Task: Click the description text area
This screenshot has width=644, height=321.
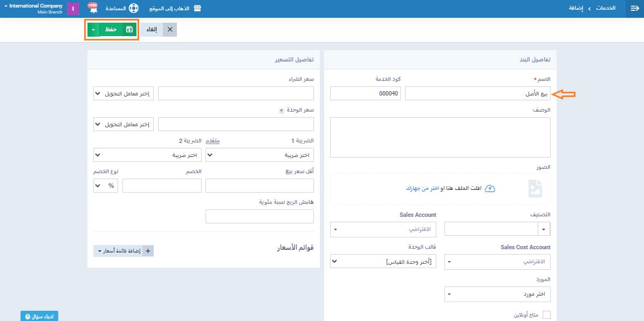Action: pyautogui.click(x=440, y=137)
